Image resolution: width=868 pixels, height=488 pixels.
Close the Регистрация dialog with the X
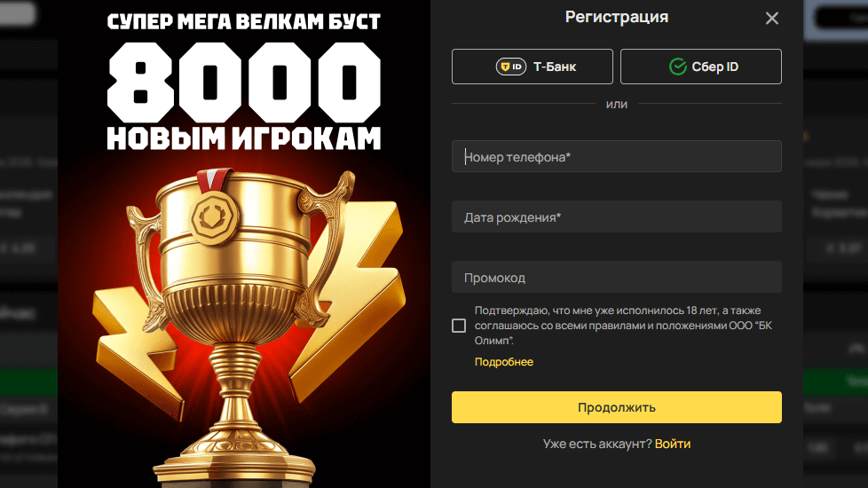tap(771, 19)
